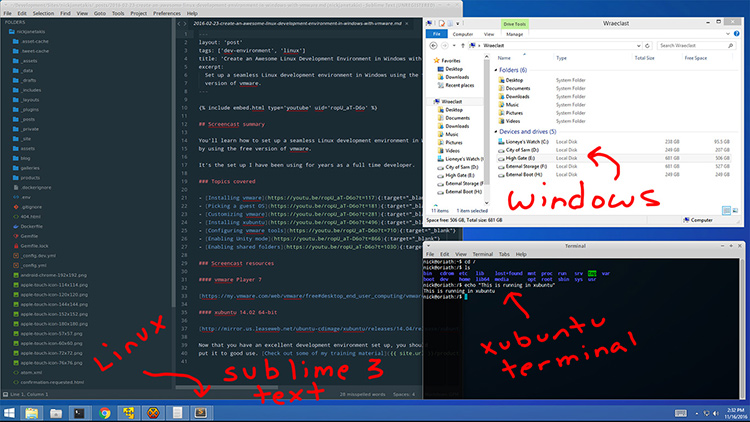Image resolution: width=750 pixels, height=422 pixels.
Task: Collapse the Folders (6) group
Action: [496, 70]
